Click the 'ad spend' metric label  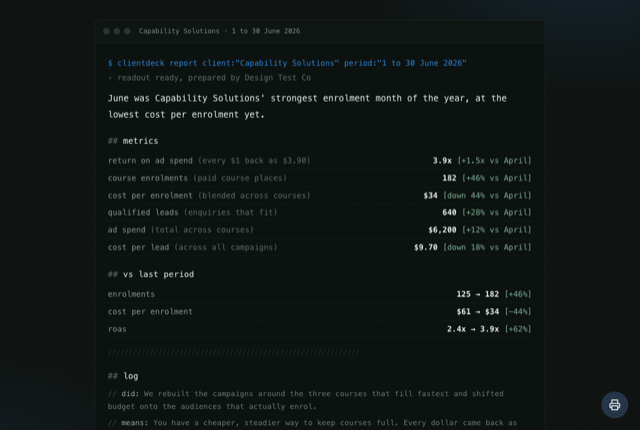click(x=127, y=230)
